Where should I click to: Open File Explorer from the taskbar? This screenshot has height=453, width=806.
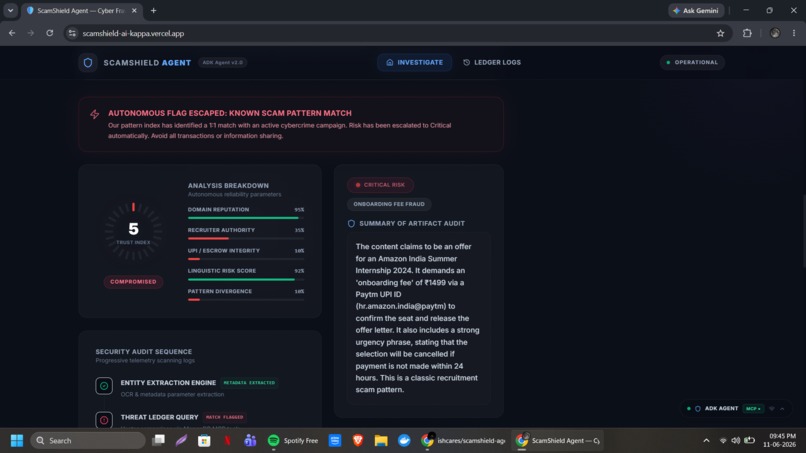tap(381, 441)
